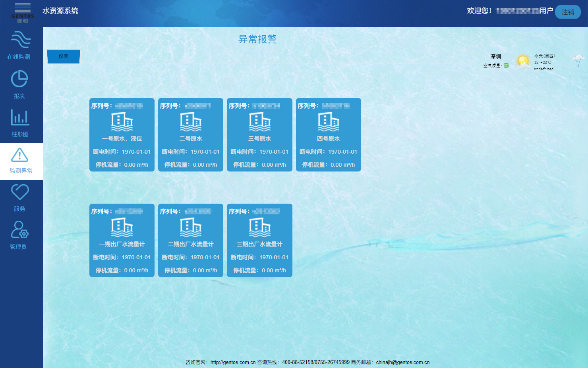
Task: Open the 三号原水 device card
Action: 259,135
